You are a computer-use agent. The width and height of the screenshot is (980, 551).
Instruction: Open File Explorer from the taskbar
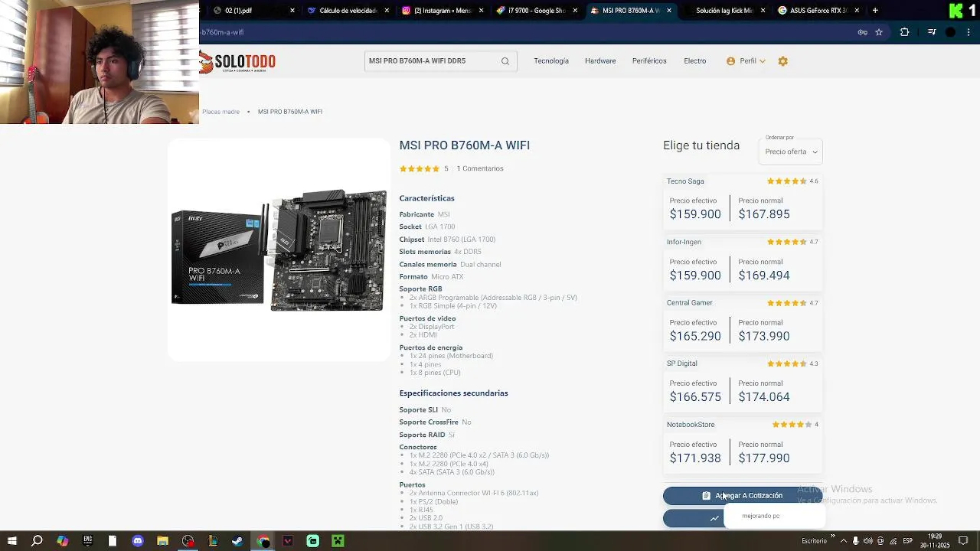tap(162, 541)
